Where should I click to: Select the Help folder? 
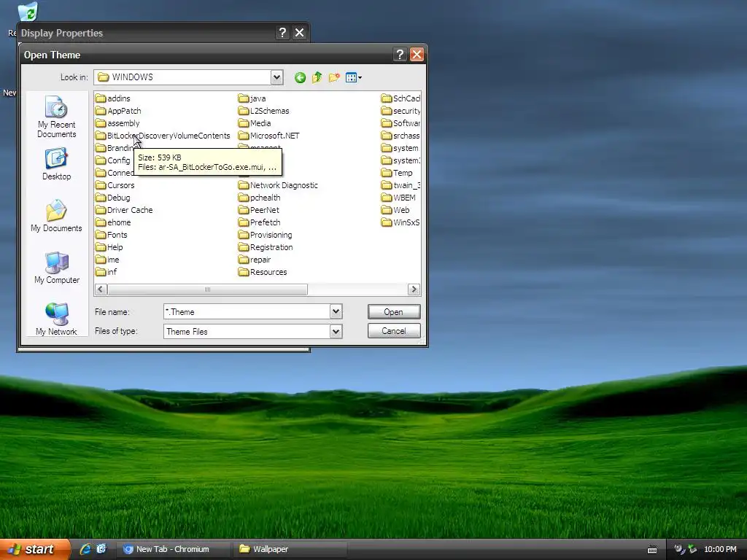tap(109, 247)
